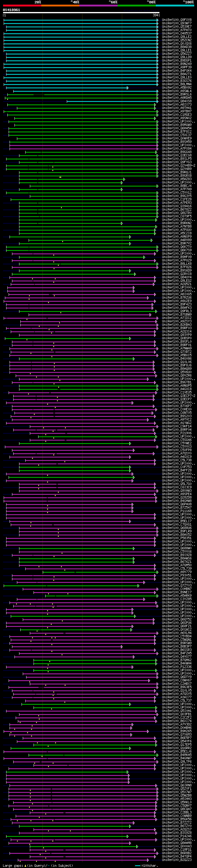The height and width of the screenshot is (868, 197).
Task: Click the UniRef100_Q9LLE0 hit label
Action: 177,78
